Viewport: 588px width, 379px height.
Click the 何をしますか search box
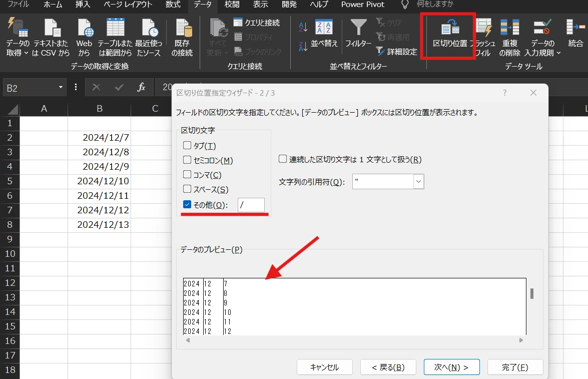pyautogui.click(x=435, y=5)
